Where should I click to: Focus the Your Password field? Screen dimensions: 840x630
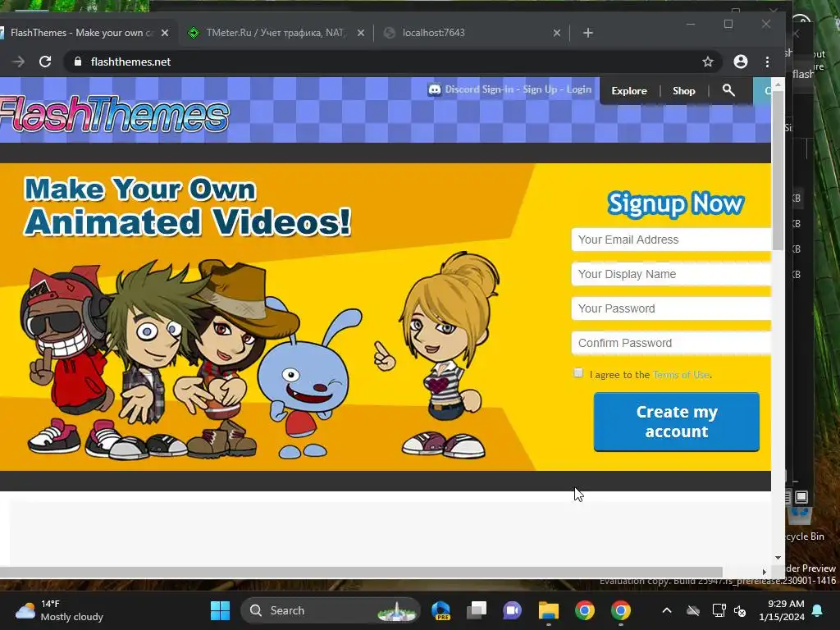tap(671, 308)
